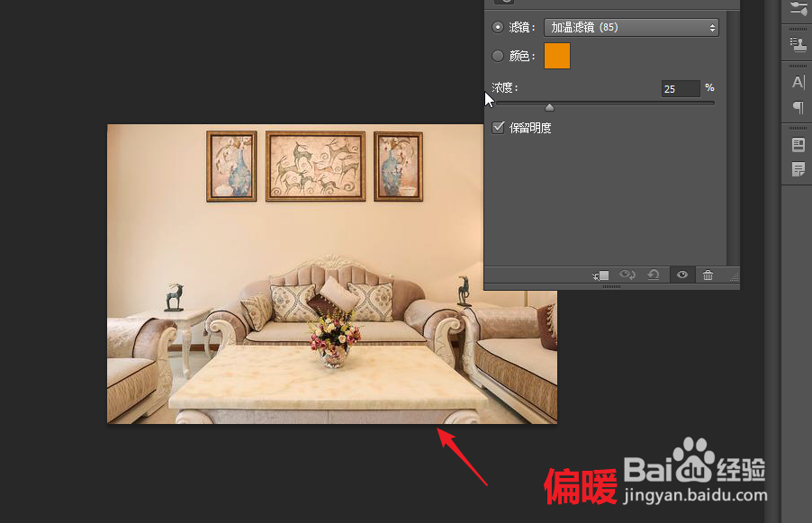Open the 加温滤镜 (85) filter dropdown
Viewport: 812px width, 523px height.
(631, 27)
